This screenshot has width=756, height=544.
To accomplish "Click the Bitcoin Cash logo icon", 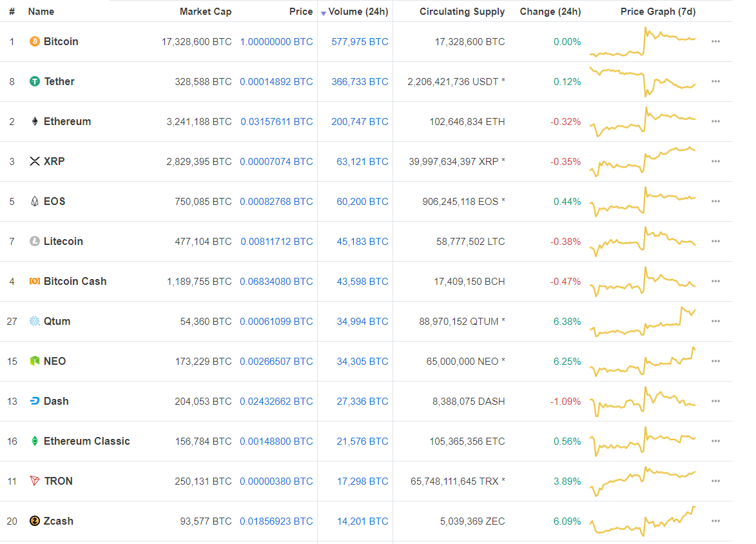I will click(x=35, y=282).
